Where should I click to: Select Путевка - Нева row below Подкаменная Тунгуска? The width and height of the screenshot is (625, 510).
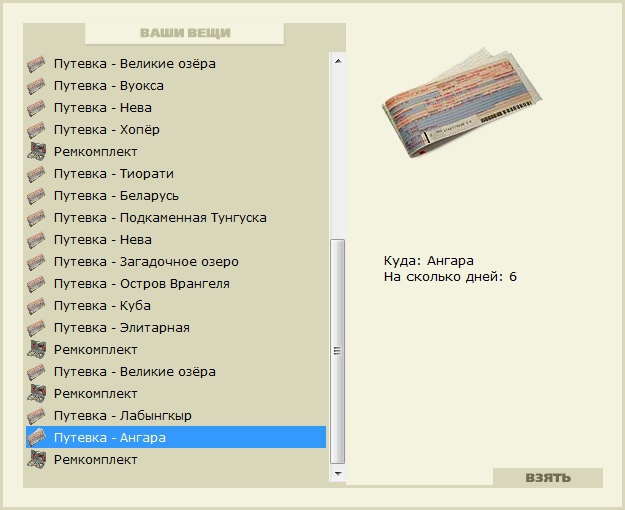176,240
